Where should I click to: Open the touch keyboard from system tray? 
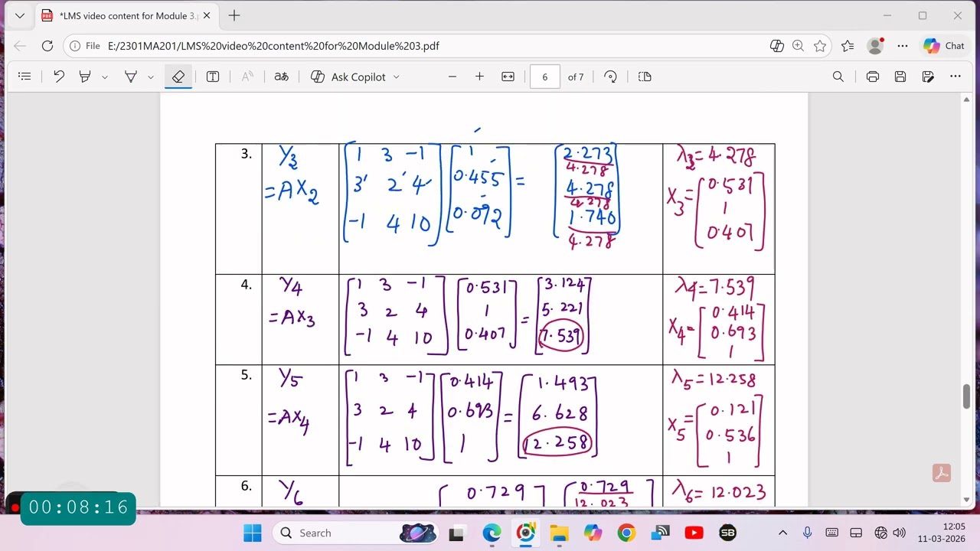tap(831, 533)
